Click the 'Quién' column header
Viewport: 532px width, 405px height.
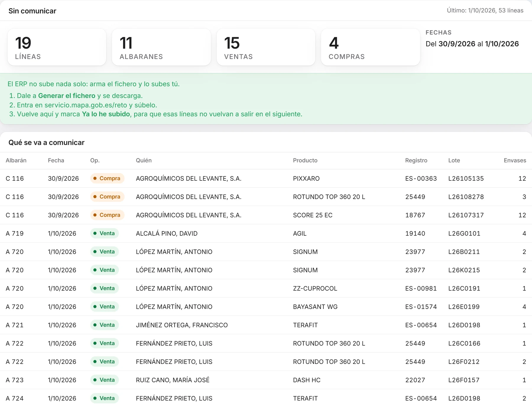point(144,160)
